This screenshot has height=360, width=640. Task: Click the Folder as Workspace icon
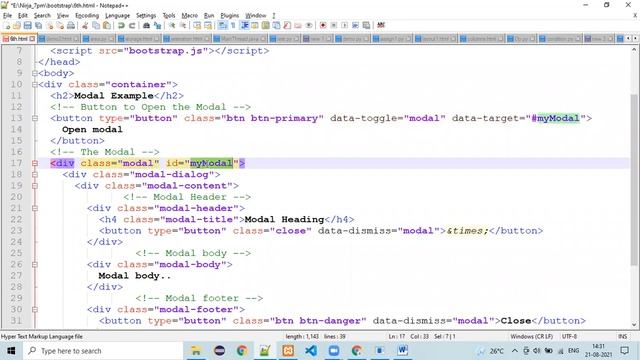click(x=298, y=25)
